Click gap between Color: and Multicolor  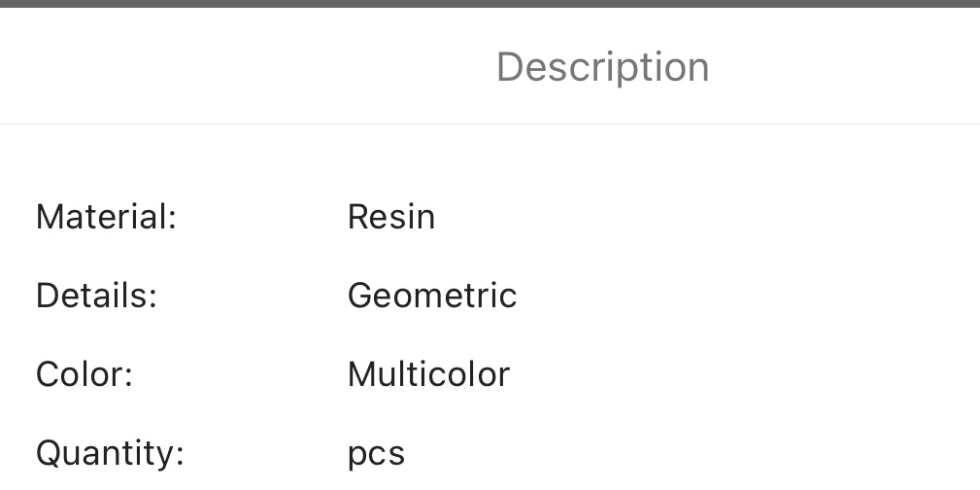pos(240,374)
